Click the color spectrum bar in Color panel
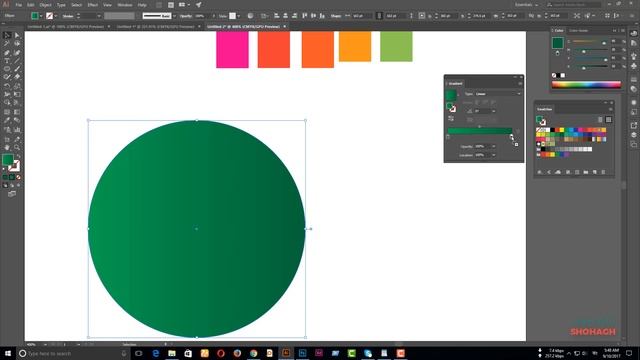Screen dimensions: 640x360 coord(586,84)
